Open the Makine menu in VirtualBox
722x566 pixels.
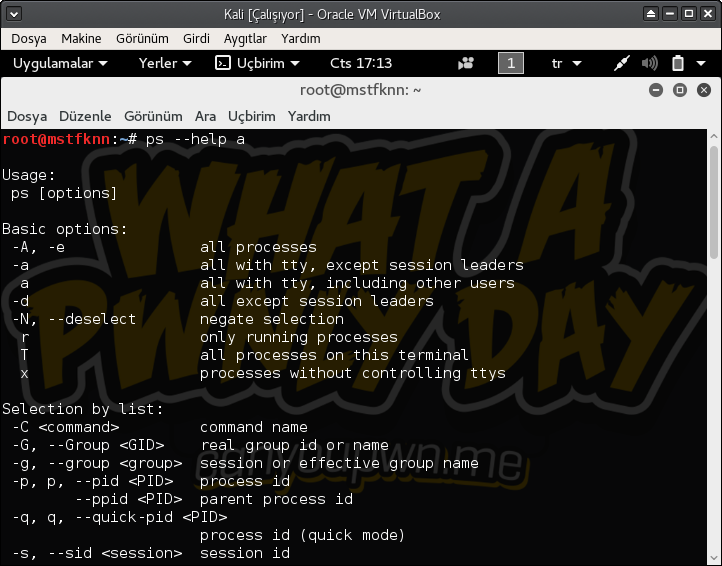coord(81,39)
